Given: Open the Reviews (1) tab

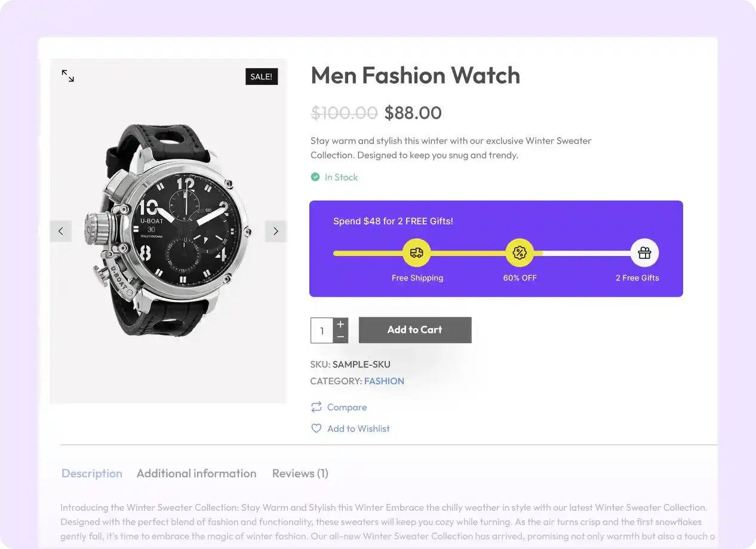Looking at the screenshot, I should tap(300, 473).
